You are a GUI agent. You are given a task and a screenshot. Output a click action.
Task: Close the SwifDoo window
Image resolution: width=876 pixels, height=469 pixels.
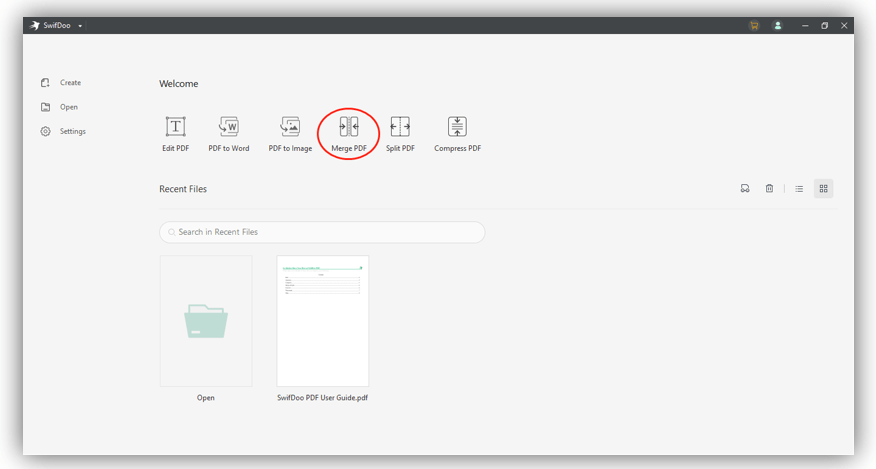844,26
